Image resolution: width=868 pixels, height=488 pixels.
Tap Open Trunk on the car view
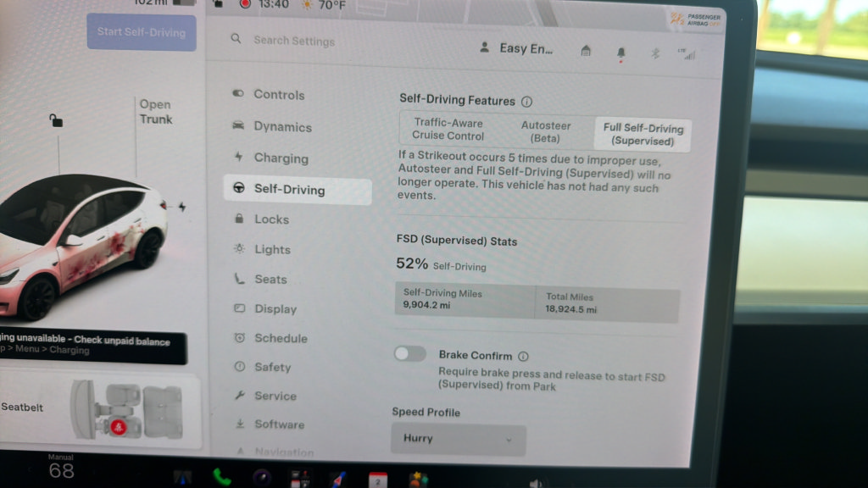click(156, 112)
